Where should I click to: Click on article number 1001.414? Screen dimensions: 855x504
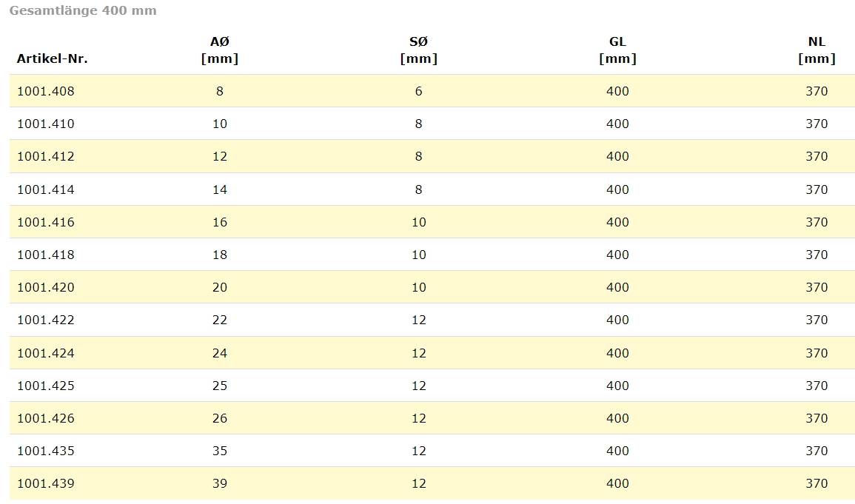(46, 189)
